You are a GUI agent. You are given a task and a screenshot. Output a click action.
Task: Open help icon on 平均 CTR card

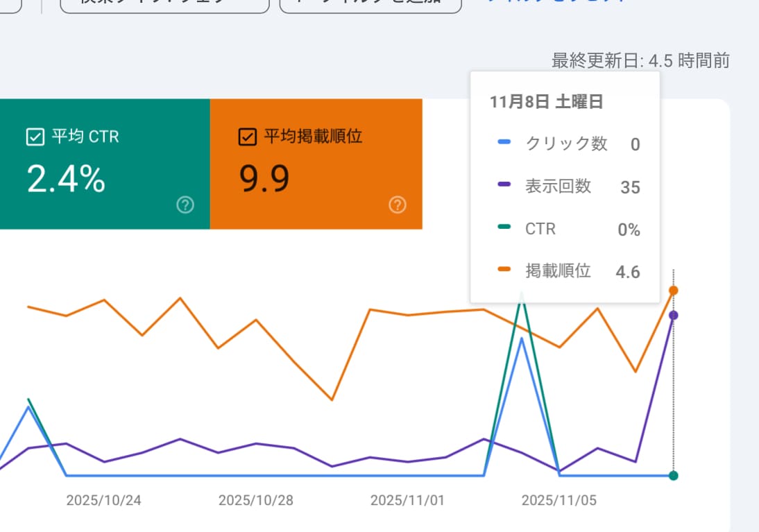185,205
